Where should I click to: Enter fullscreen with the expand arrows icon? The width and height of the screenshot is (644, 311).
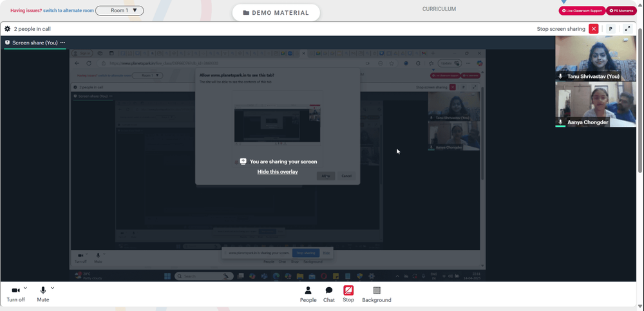627,29
